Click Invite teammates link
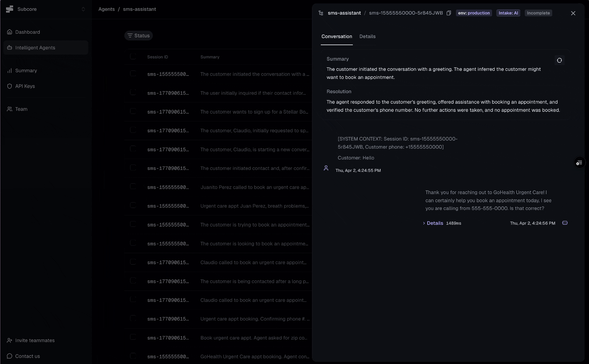Image resolution: width=589 pixels, height=364 pixels. (35, 340)
